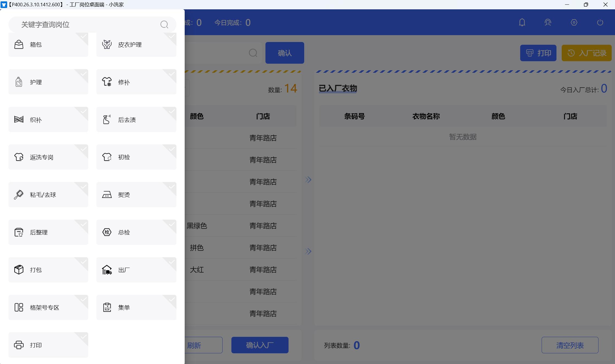Viewport: 615px width, 364px height.
Task: Open the customer service headset icon
Action: pos(548,23)
